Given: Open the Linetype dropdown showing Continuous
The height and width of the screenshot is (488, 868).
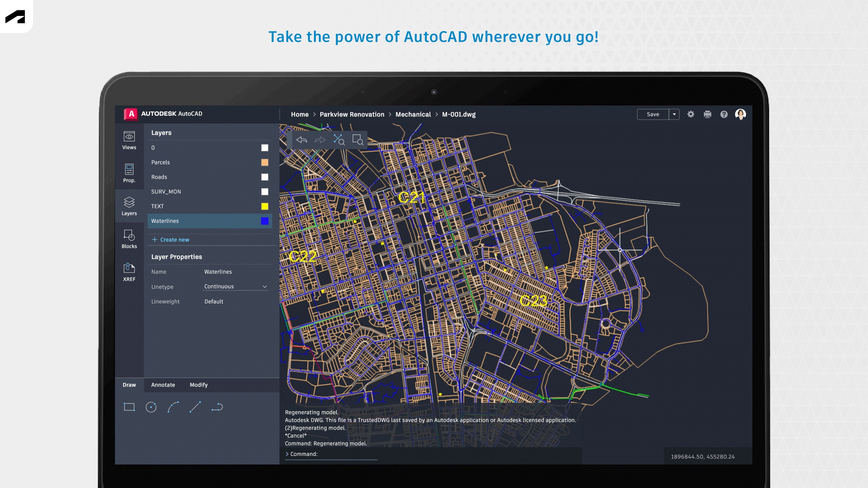Looking at the screenshot, I should click(x=235, y=287).
